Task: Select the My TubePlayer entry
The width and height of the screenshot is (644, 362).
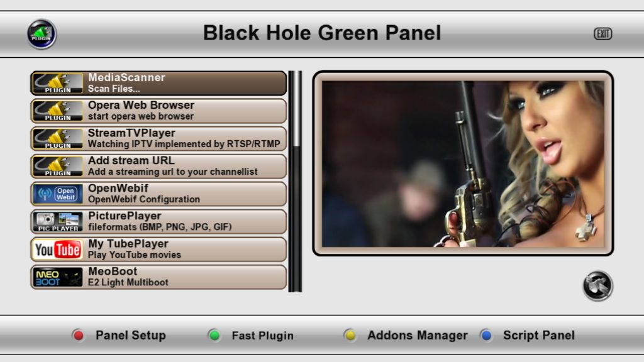Action: (158, 250)
